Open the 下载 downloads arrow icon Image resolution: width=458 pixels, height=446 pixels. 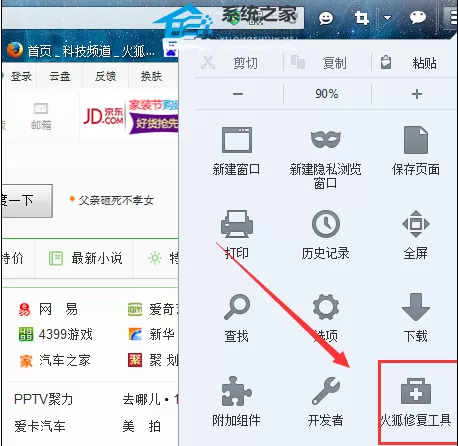coord(416,307)
